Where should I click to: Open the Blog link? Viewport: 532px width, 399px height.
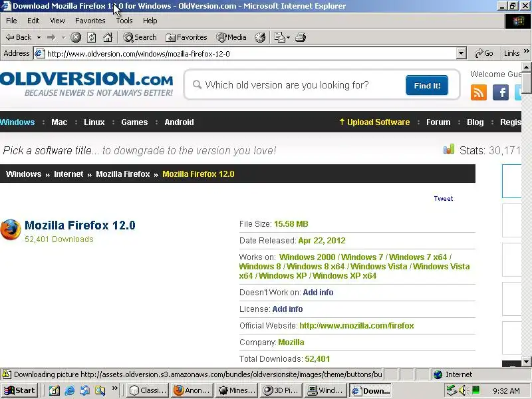(475, 122)
